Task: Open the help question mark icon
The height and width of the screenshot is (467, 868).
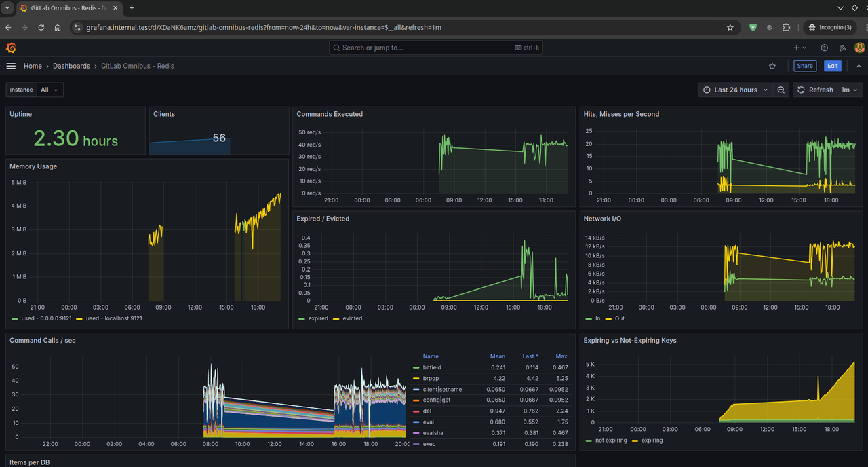Action: 825,48
